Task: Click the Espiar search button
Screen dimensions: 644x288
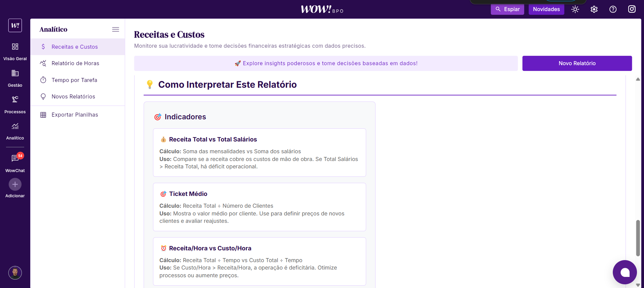Action: click(x=507, y=9)
